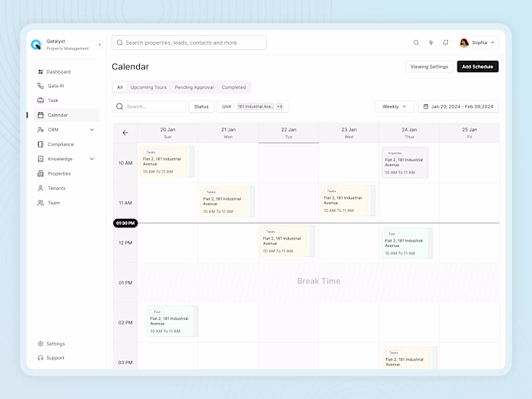Click the Calendar sidebar icon

click(x=40, y=115)
